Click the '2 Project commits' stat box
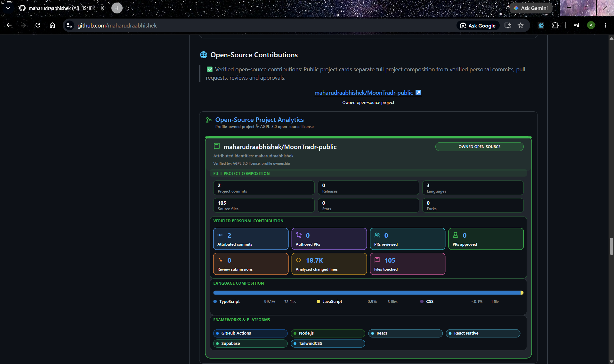 pyautogui.click(x=264, y=188)
